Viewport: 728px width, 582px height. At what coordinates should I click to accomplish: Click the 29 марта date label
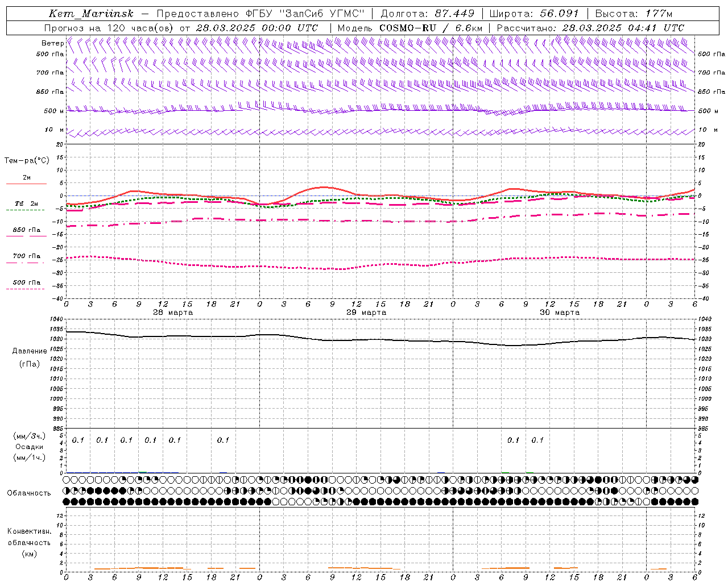click(366, 312)
